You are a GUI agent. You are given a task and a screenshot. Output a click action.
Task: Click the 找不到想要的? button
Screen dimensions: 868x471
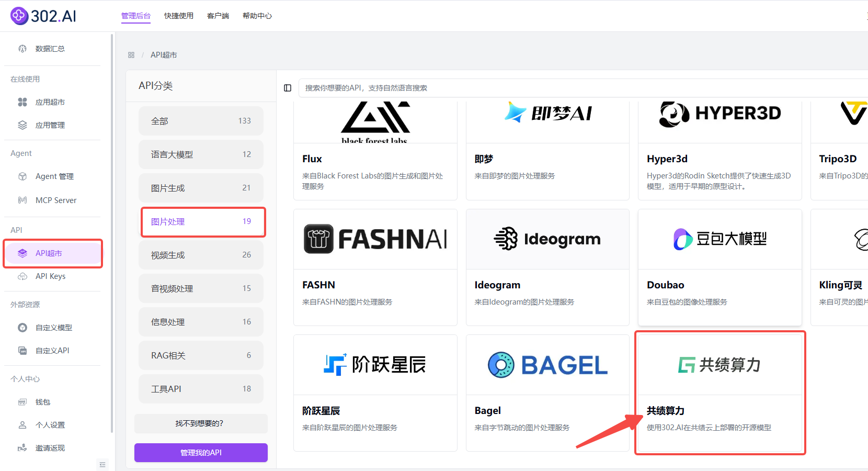coord(201,423)
